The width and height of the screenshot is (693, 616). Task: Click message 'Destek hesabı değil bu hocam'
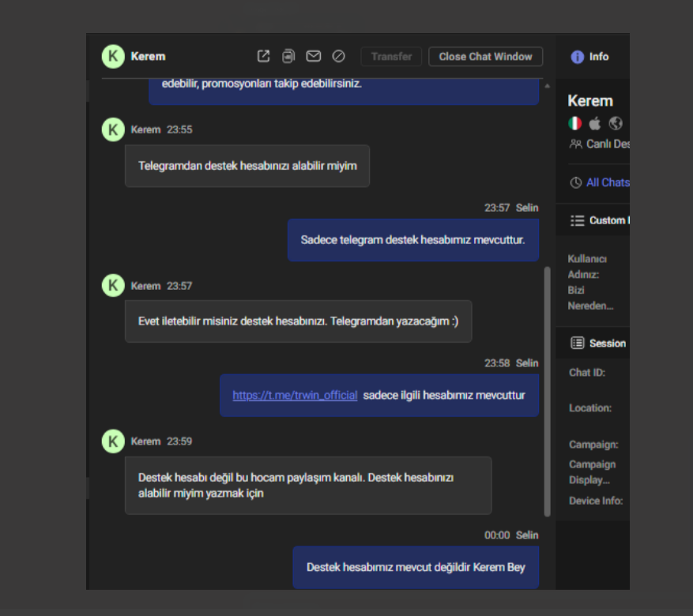(x=308, y=485)
